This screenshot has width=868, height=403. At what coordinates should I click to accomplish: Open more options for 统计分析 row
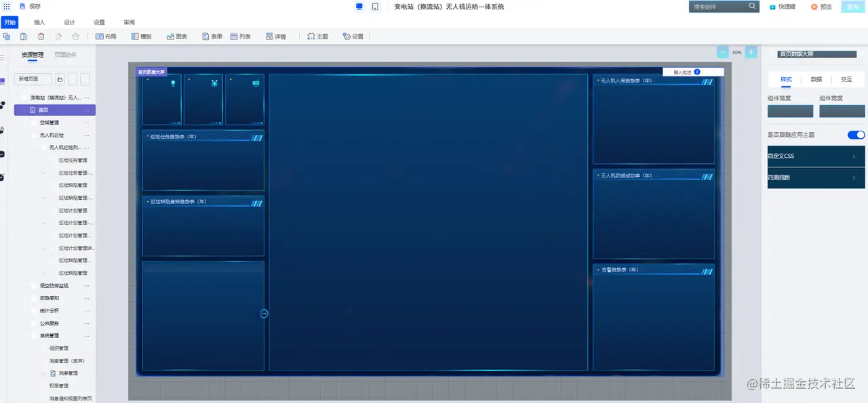tap(87, 310)
